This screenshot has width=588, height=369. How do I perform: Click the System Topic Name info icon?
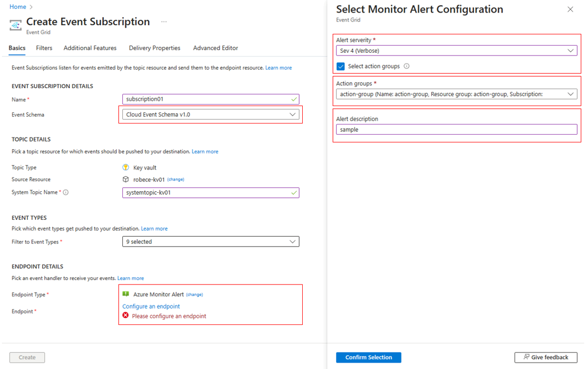pyautogui.click(x=66, y=192)
